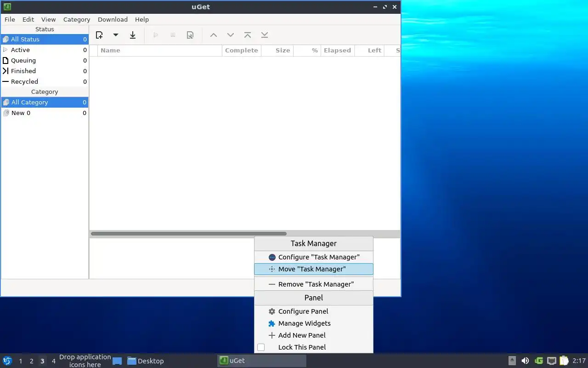Select the Finished status filter
The image size is (588, 368).
pyautogui.click(x=45, y=71)
